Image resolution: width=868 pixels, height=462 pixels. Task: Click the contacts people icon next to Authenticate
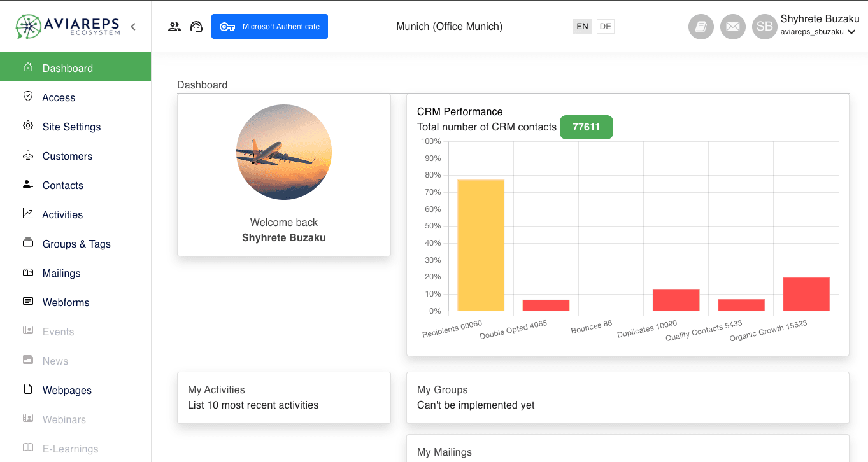tap(174, 26)
